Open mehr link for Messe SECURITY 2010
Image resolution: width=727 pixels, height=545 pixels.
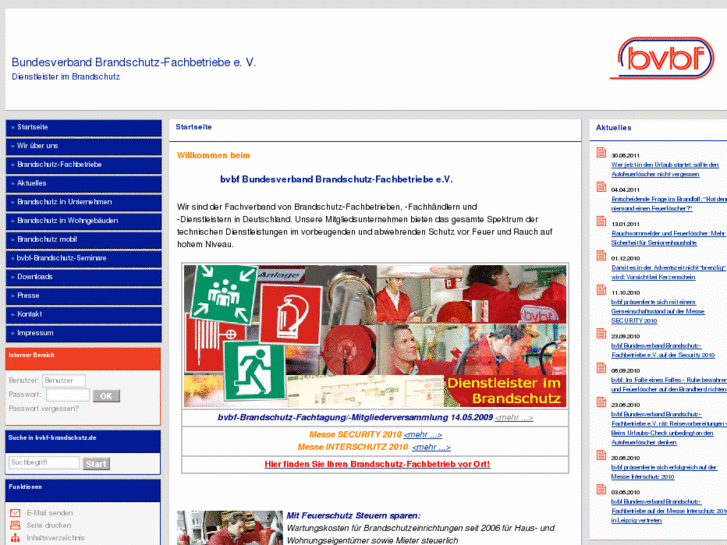[422, 435]
